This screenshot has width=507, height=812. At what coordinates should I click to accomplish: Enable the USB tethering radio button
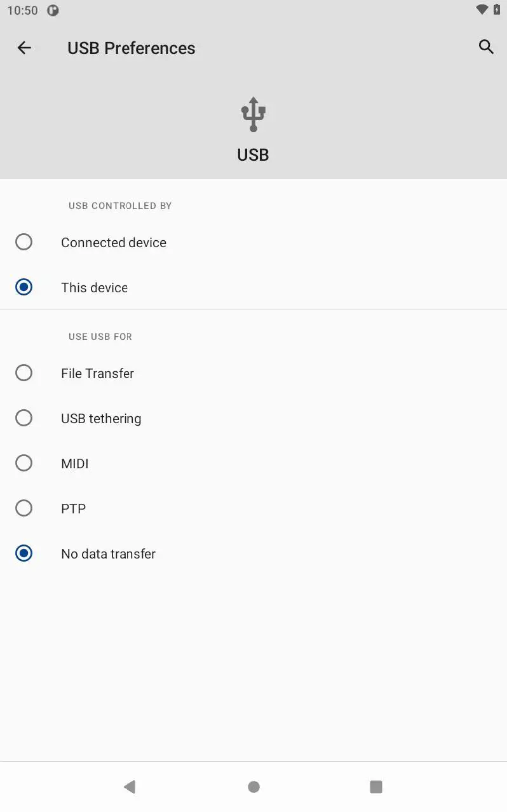(24, 418)
